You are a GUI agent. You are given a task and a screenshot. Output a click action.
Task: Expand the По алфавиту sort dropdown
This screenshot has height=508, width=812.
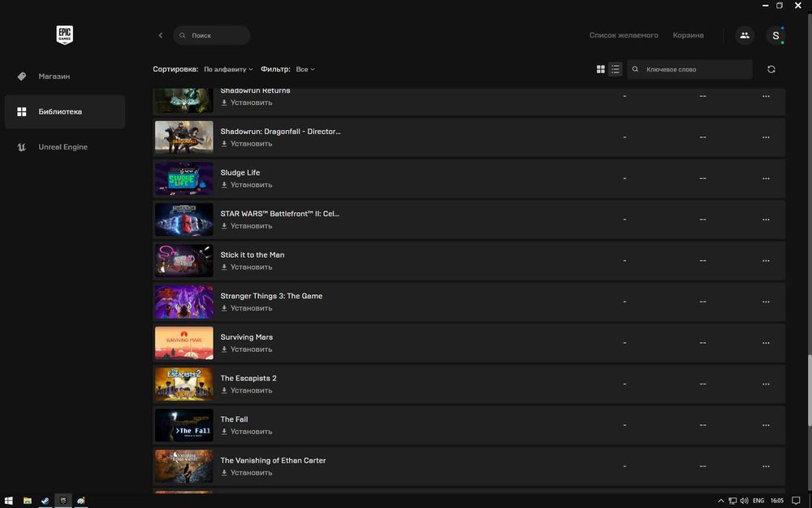228,69
